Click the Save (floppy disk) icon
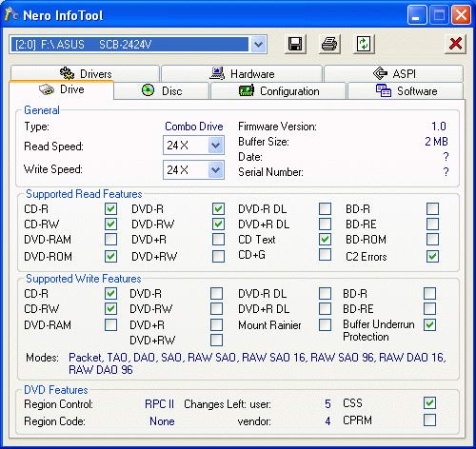 tap(295, 44)
